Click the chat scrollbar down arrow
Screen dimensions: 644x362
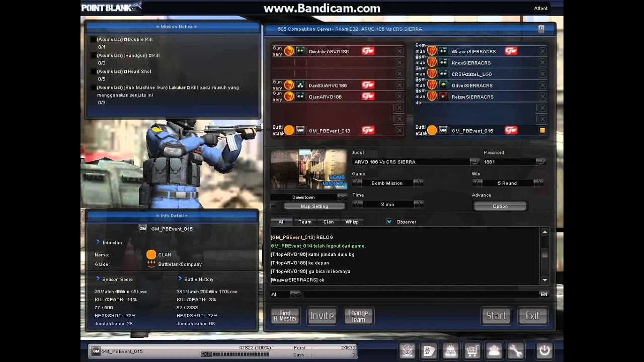(x=544, y=280)
